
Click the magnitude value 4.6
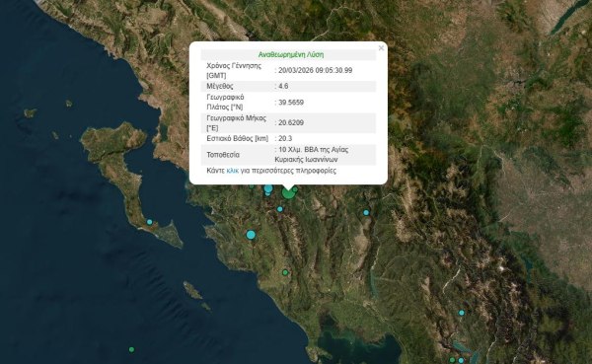click(x=283, y=86)
